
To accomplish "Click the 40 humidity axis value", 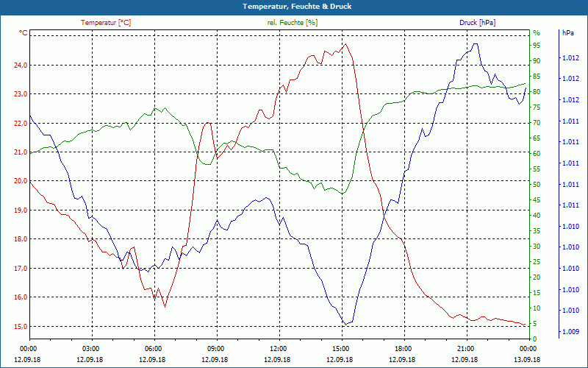I will [537, 216].
